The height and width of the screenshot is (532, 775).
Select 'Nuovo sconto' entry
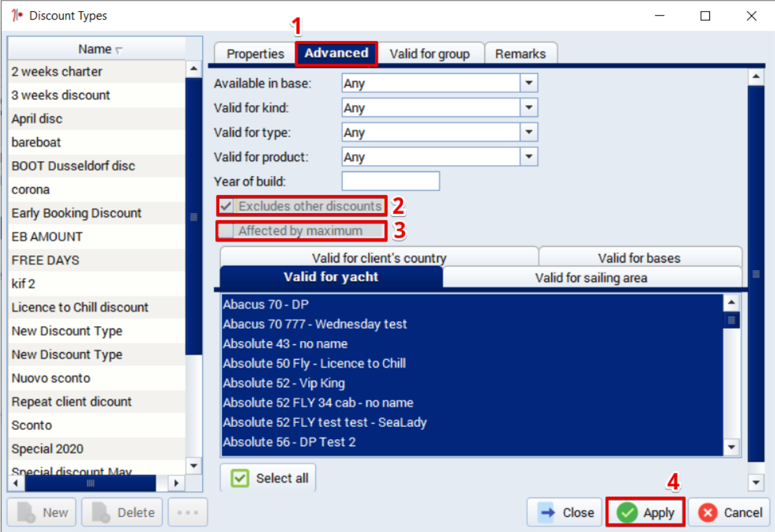click(97, 378)
